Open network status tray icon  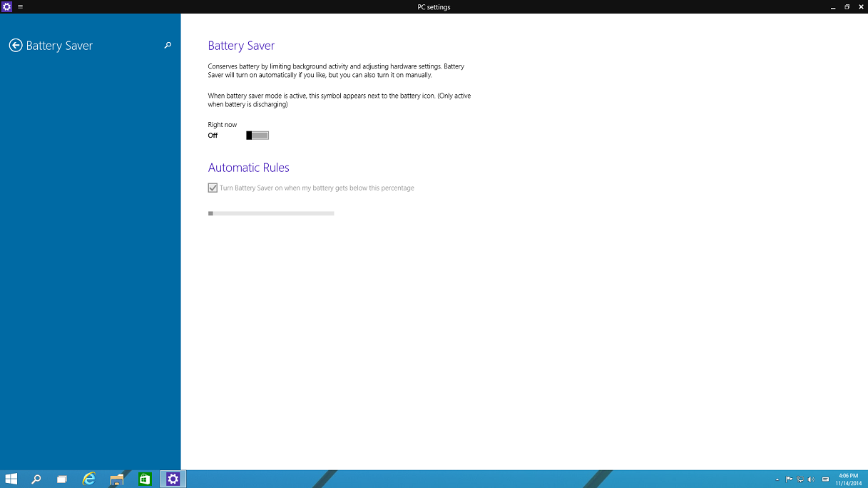coord(800,479)
